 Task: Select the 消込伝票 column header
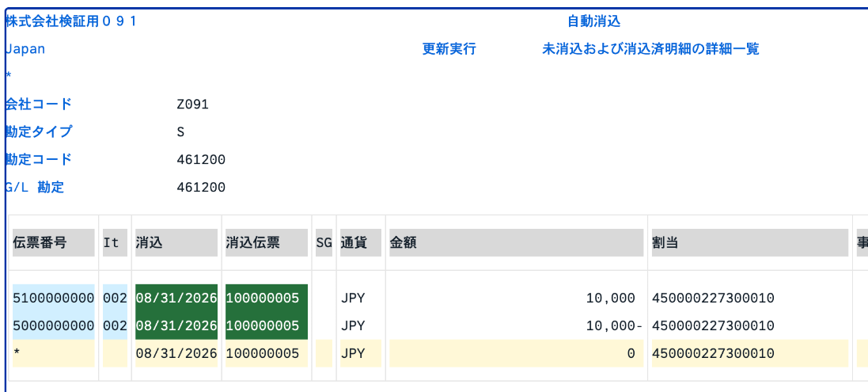click(267, 242)
